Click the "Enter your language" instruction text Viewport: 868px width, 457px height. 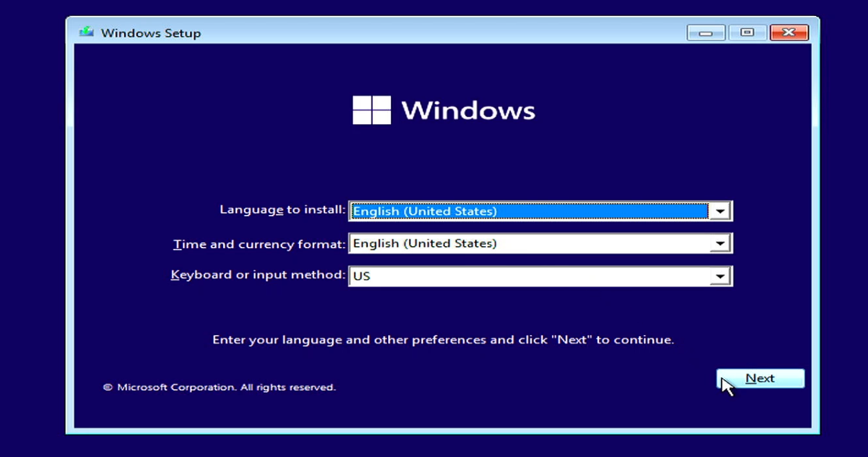(x=443, y=340)
